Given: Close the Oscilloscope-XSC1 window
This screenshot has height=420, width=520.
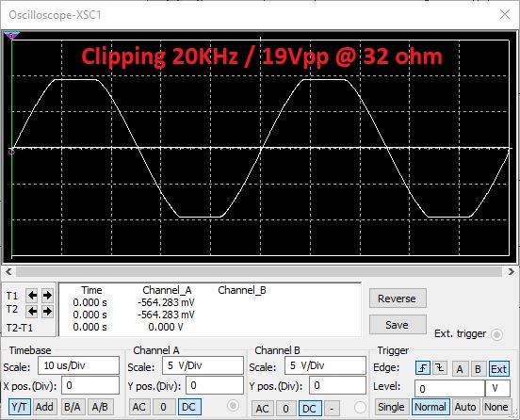Looking at the screenshot, I should tap(505, 14).
